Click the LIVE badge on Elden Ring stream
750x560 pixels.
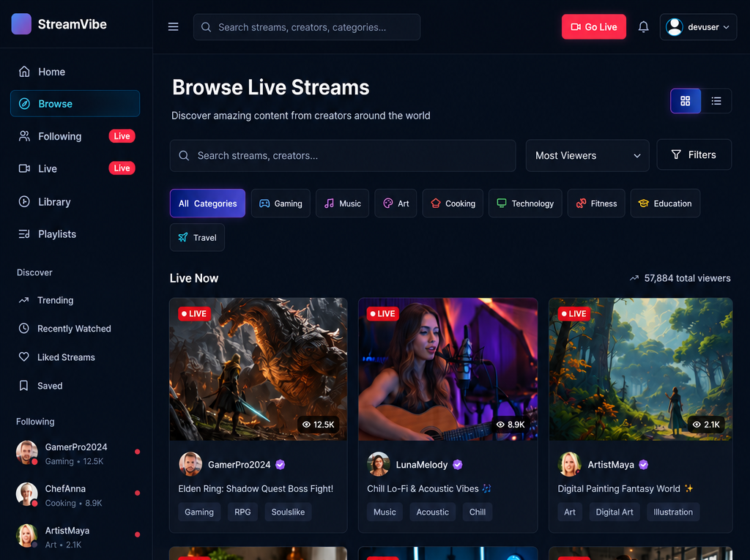click(194, 314)
